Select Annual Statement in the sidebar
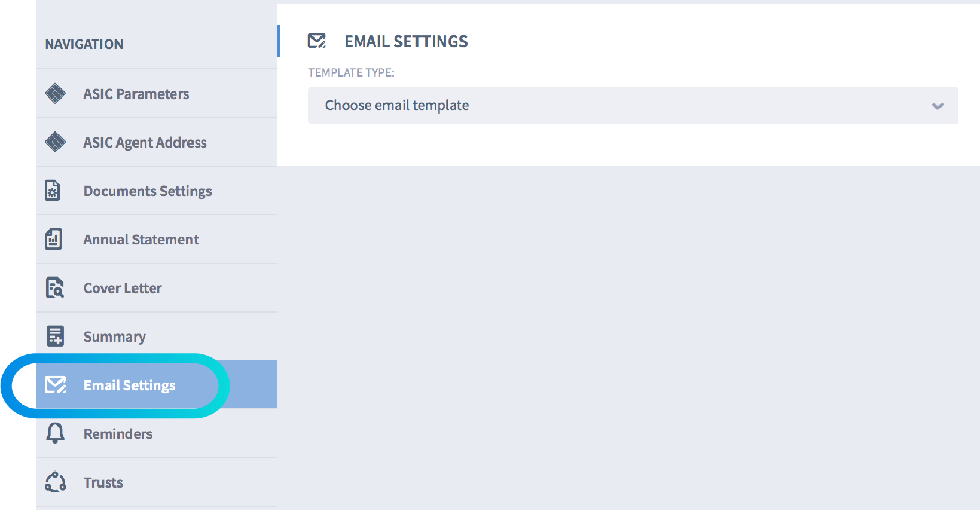 141,239
